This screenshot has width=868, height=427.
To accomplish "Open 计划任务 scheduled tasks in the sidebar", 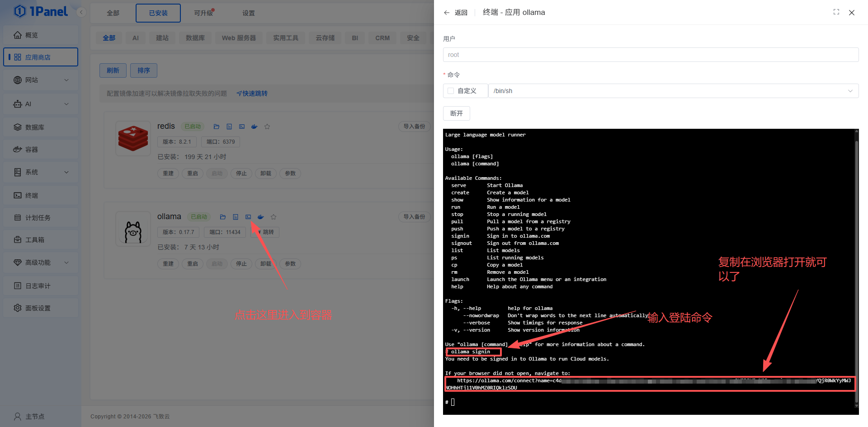I will pyautogui.click(x=41, y=217).
